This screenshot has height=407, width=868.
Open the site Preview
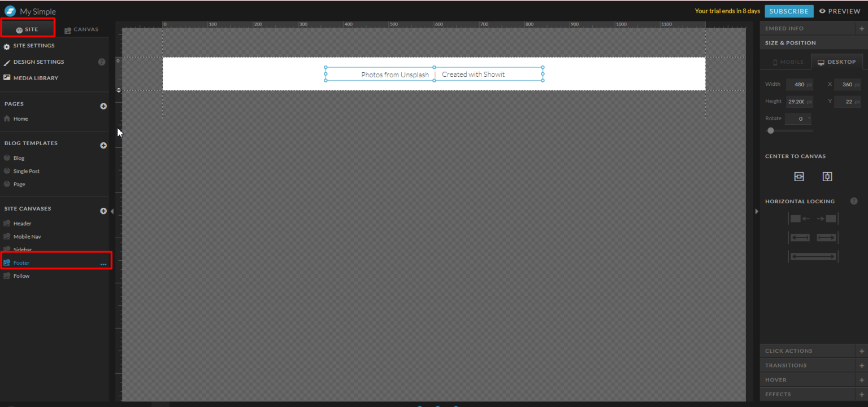840,11
